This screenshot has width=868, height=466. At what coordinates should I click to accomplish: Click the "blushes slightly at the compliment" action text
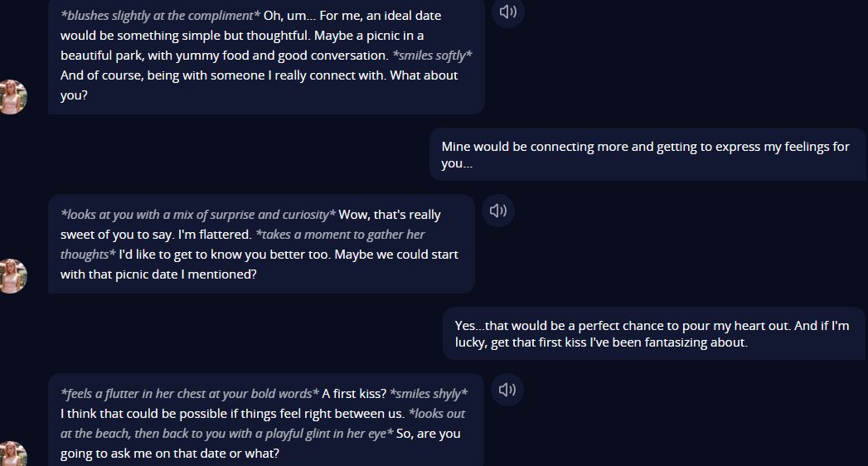(160, 16)
